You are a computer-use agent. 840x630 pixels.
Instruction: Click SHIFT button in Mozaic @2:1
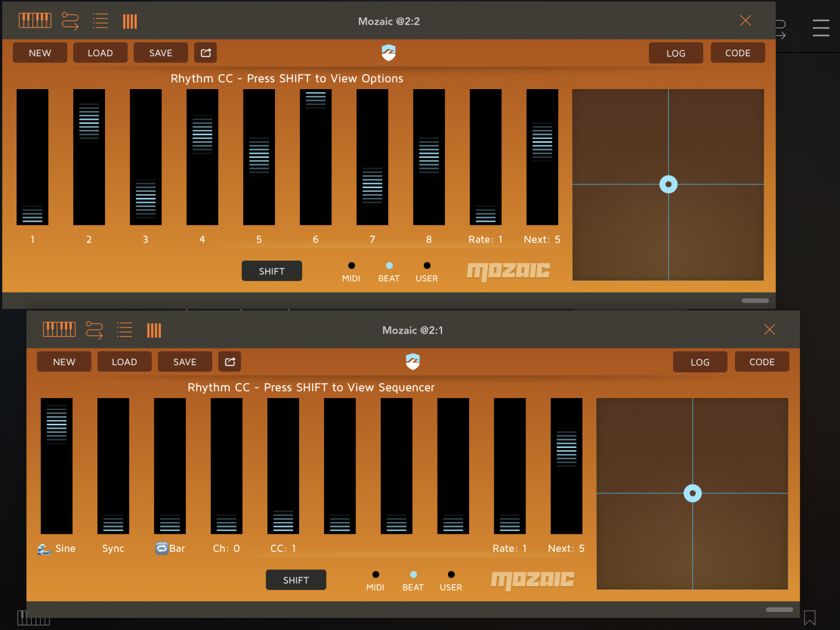click(x=296, y=580)
